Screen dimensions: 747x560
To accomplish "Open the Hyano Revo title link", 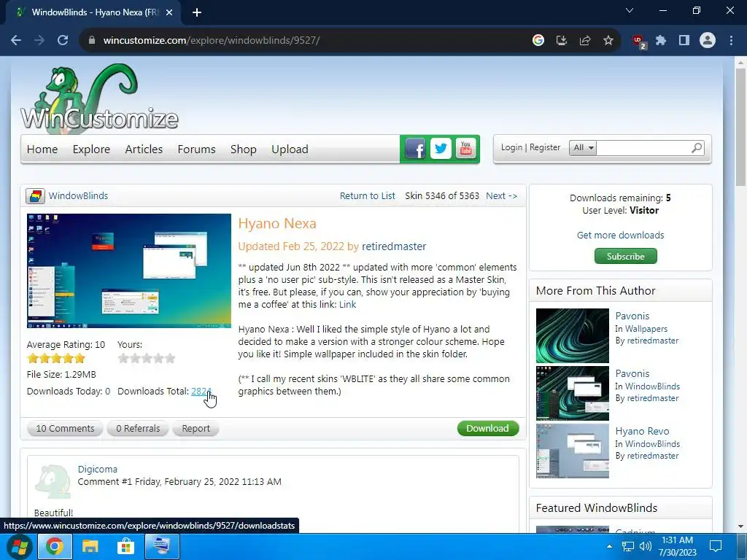I will [x=642, y=431].
